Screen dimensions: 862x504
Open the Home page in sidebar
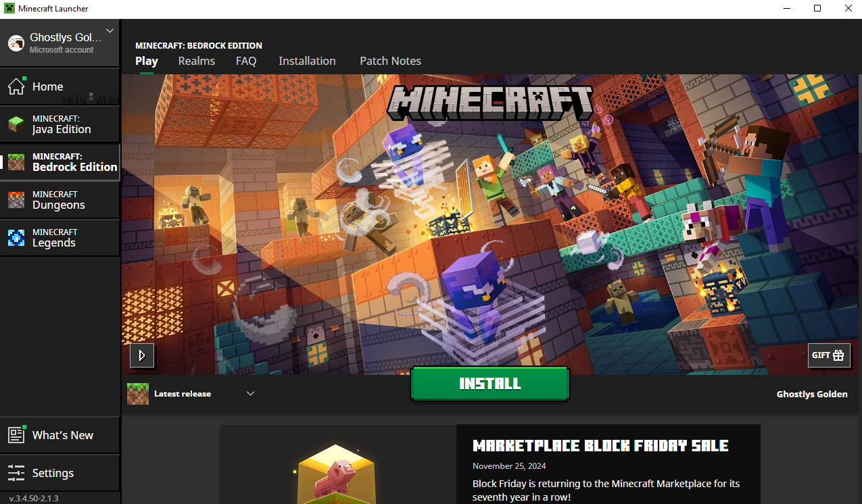60,86
